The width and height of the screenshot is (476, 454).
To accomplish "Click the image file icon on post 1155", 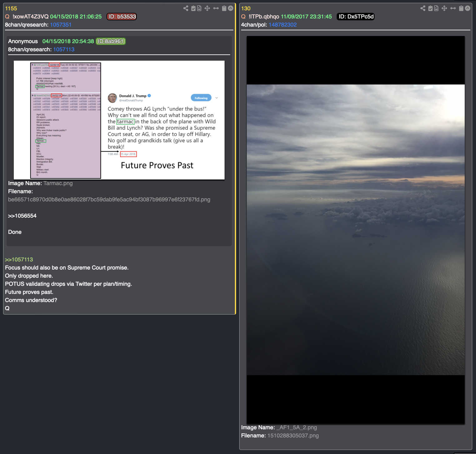I will (199, 8).
